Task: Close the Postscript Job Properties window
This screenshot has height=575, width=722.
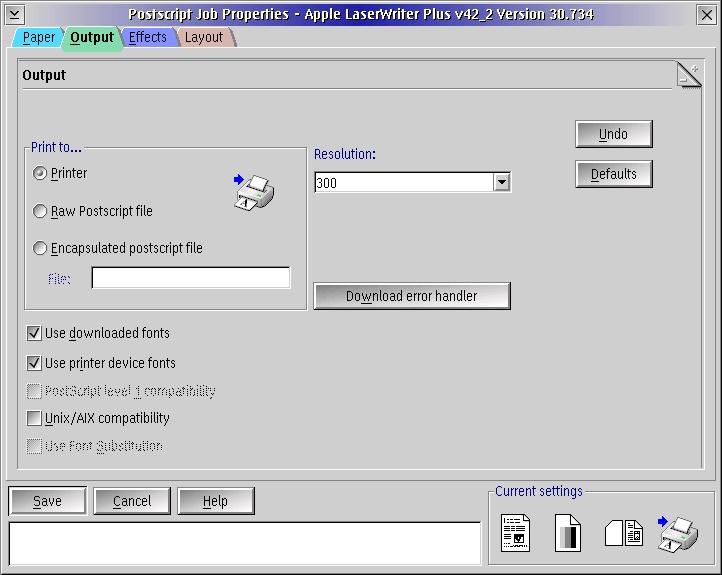Action: click(706, 15)
